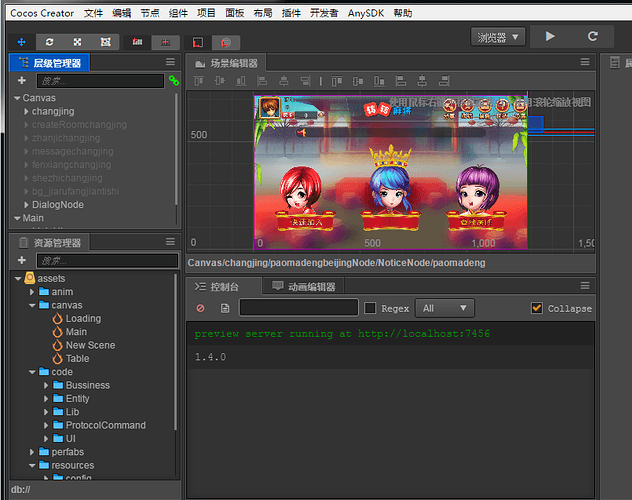The width and height of the screenshot is (632, 500).
Task: Open the 节点 menu
Action: tap(150, 13)
